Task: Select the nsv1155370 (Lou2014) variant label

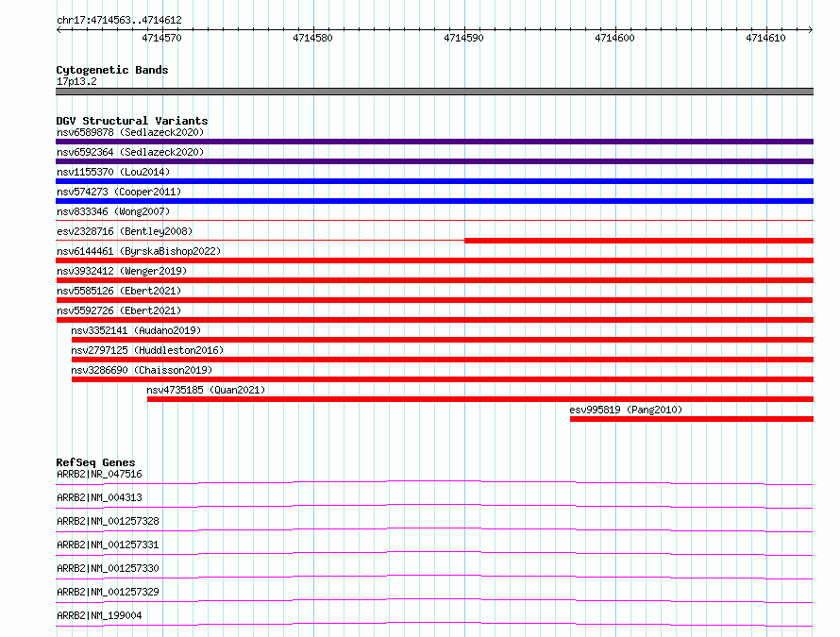Action: point(113,172)
